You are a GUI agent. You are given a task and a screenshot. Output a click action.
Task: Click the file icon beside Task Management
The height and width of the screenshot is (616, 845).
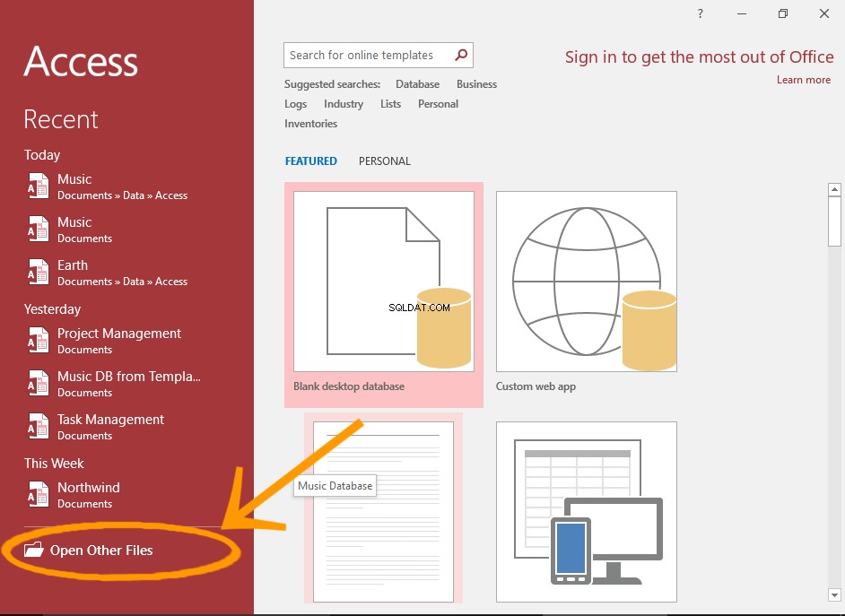tap(38, 427)
